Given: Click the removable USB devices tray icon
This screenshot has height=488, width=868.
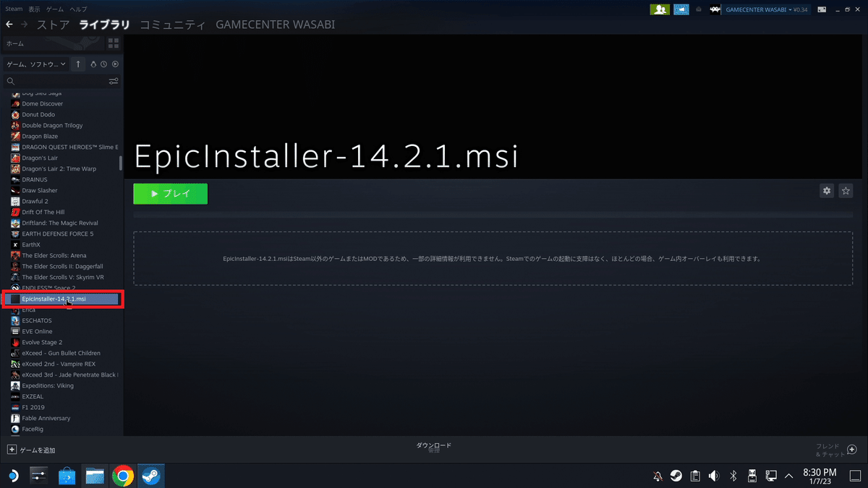Looking at the screenshot, I should tap(752, 476).
